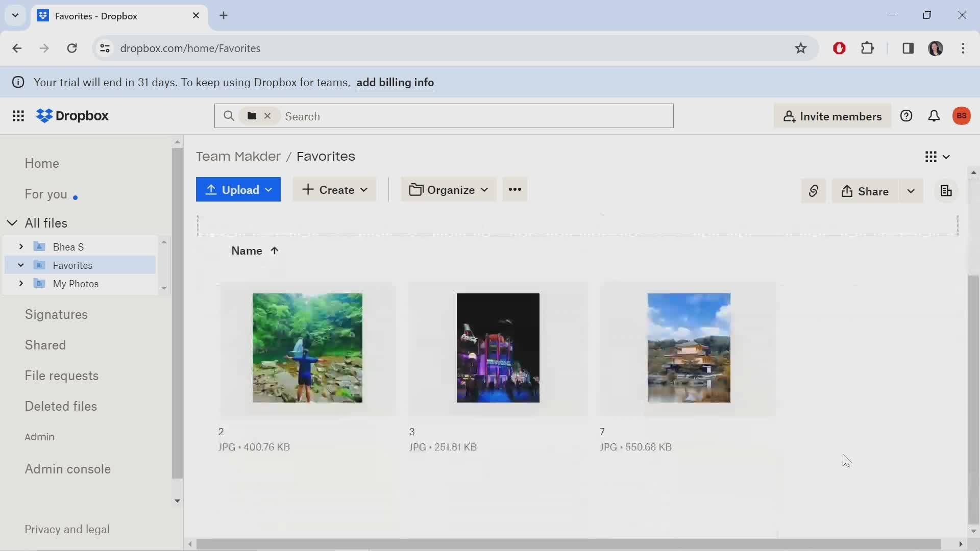Viewport: 980px width, 551px height.
Task: Open File requests in sidebar
Action: 62,376
